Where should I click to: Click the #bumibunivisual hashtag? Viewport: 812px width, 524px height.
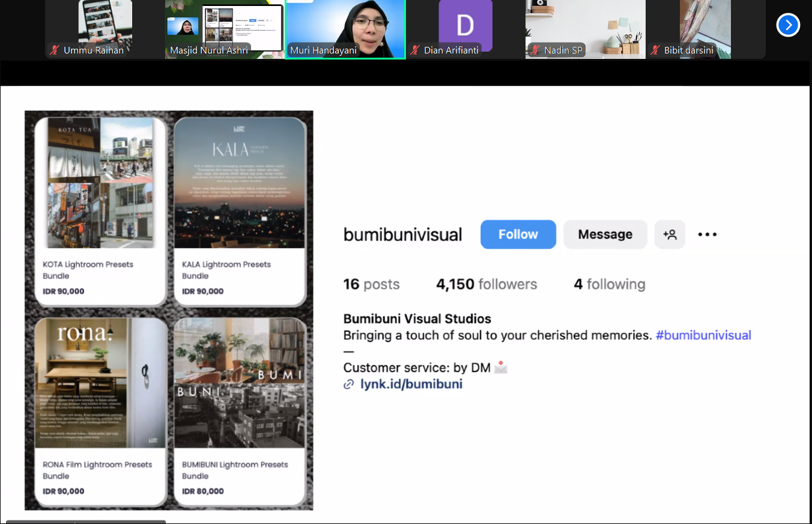[x=703, y=335]
